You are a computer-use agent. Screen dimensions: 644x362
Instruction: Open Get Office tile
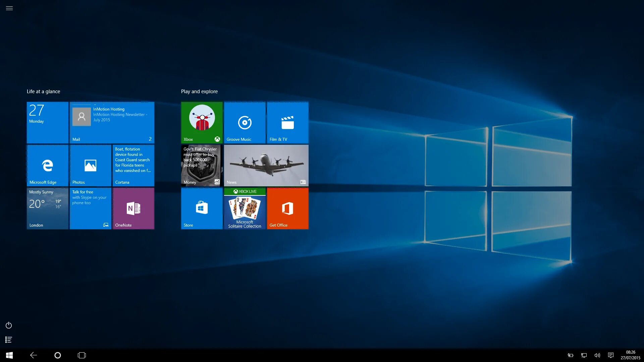(287, 208)
